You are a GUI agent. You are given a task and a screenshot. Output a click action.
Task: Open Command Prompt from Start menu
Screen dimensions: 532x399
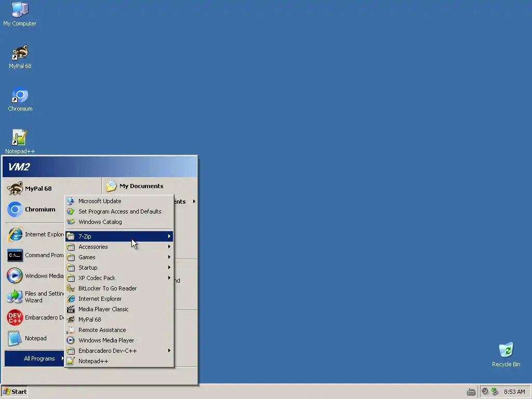tap(35, 255)
